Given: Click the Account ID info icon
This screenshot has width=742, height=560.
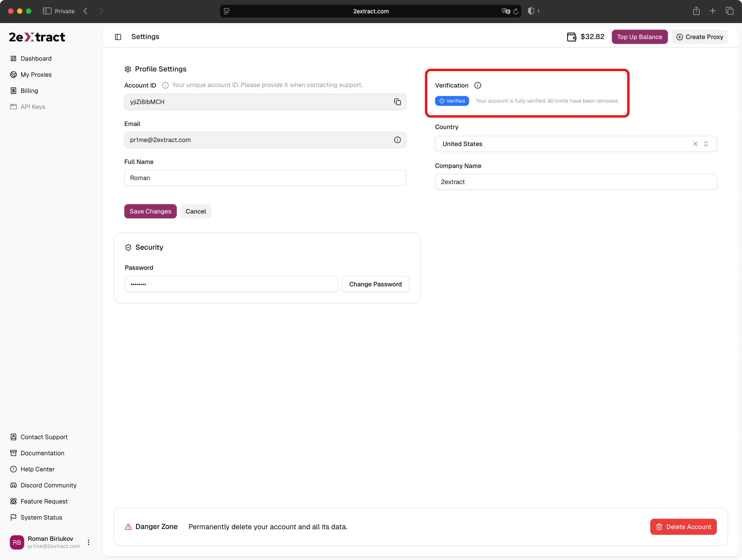Looking at the screenshot, I should 165,86.
